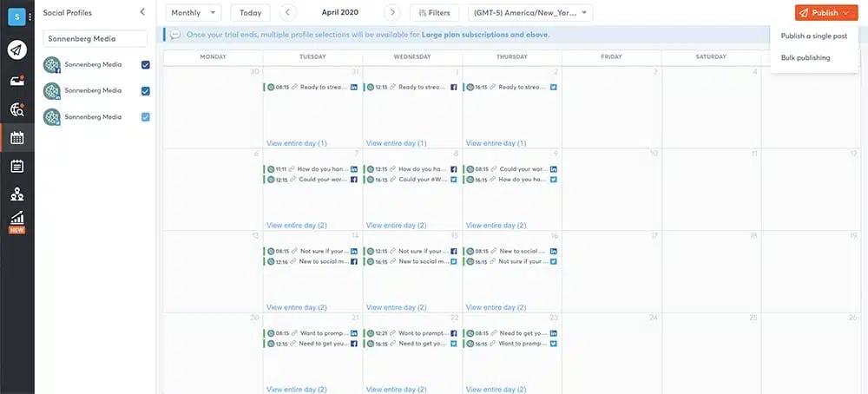
Task: Go to previous month with left chevron
Action: click(x=288, y=13)
